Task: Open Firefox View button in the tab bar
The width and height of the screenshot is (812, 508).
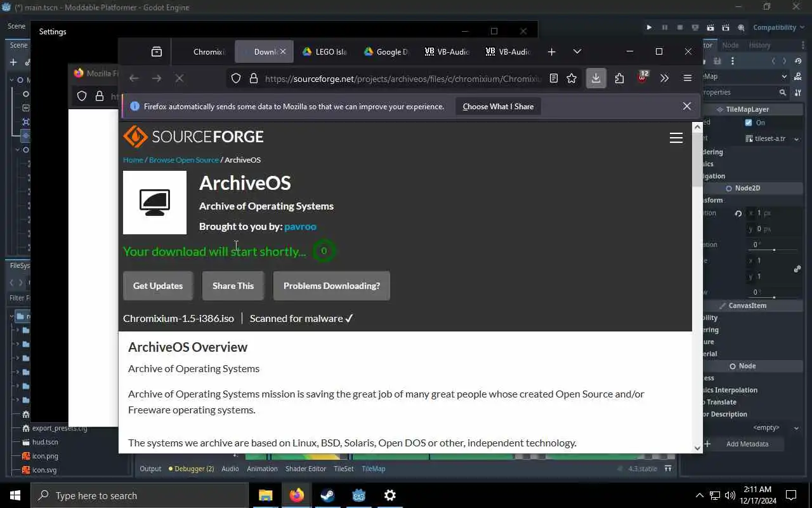Action: coord(157,51)
